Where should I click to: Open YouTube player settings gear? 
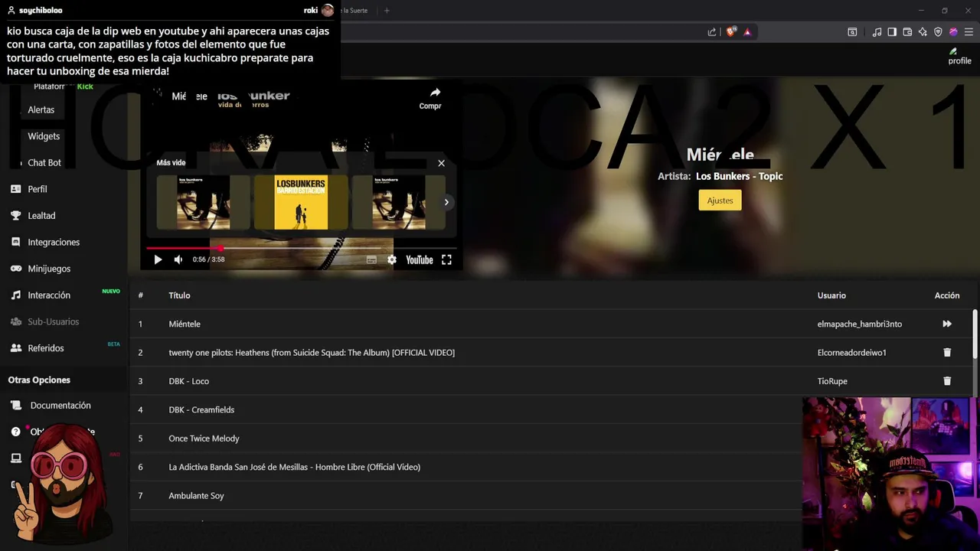tap(392, 259)
